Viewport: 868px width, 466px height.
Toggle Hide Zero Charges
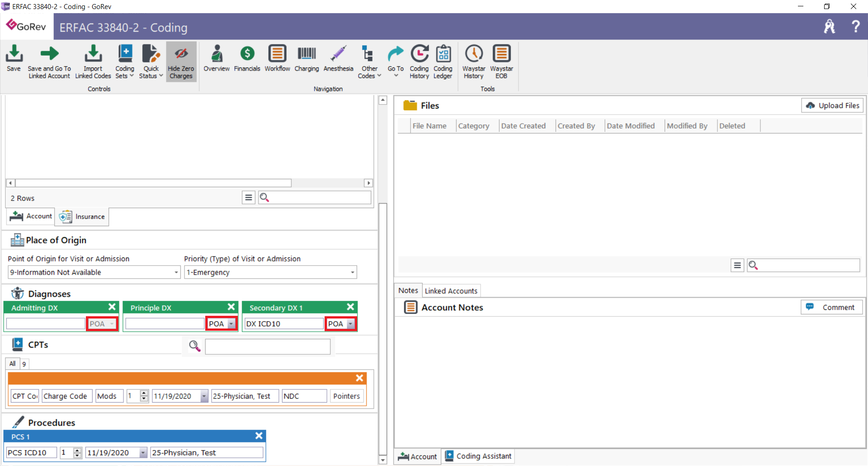tap(181, 62)
